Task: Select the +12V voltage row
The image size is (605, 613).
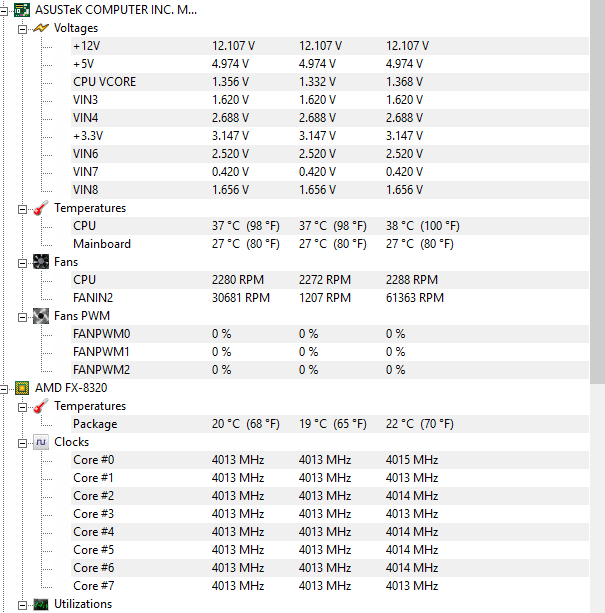Action: click(x=329, y=46)
